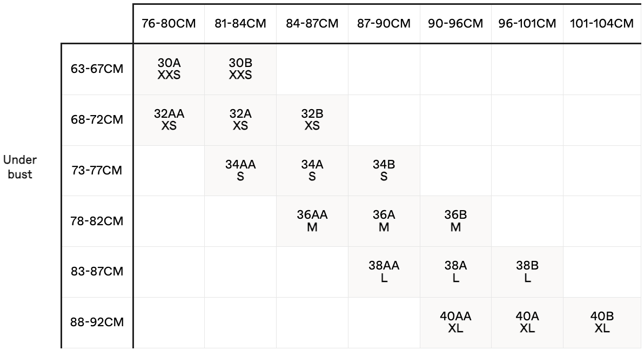Select the 36A M size cell
Screen dimensions: 644x350
coord(384,221)
